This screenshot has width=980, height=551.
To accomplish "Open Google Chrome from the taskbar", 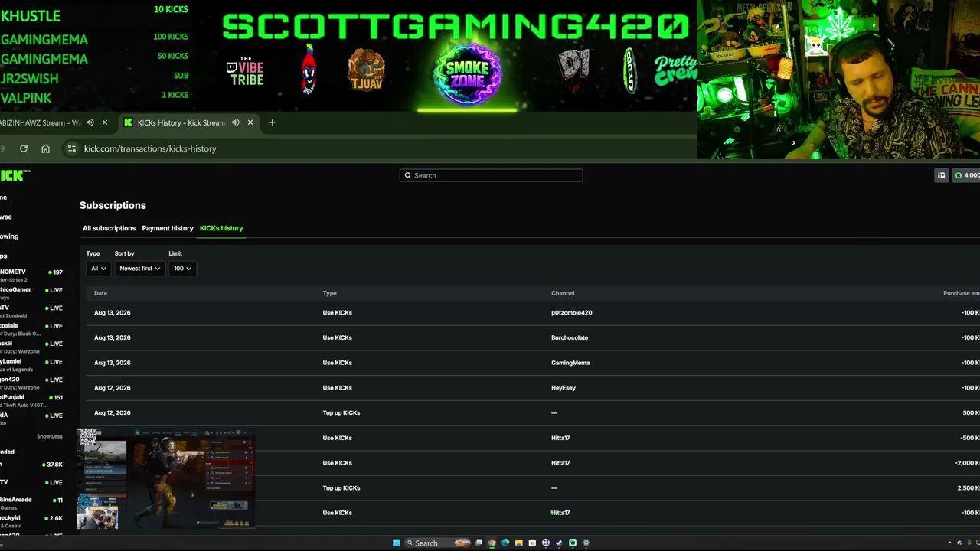I will 492,543.
